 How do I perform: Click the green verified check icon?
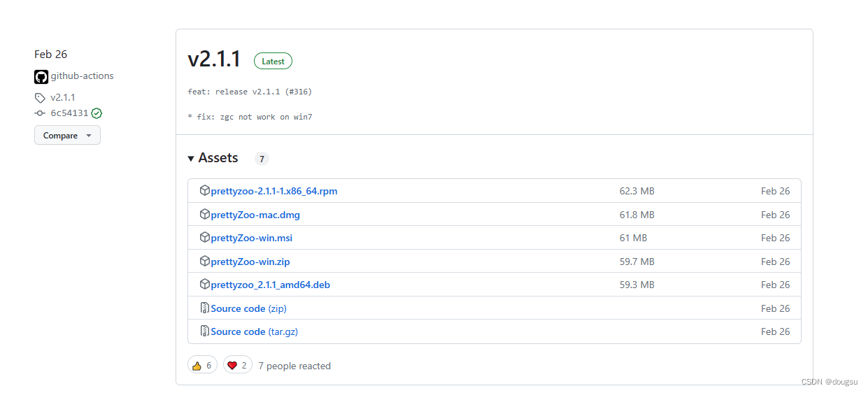coord(97,113)
